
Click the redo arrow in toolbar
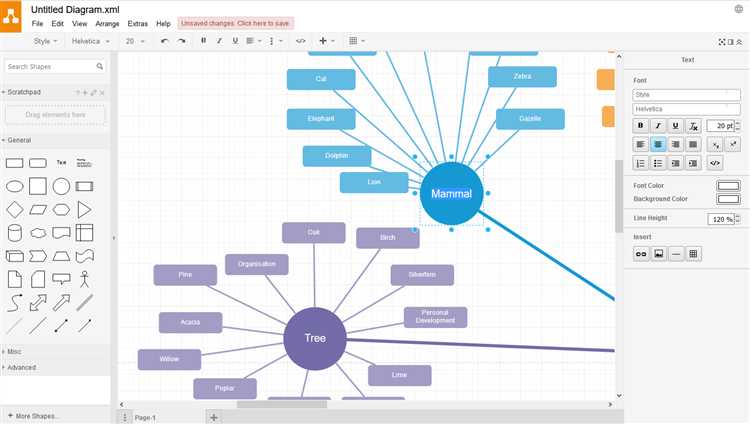click(x=181, y=41)
